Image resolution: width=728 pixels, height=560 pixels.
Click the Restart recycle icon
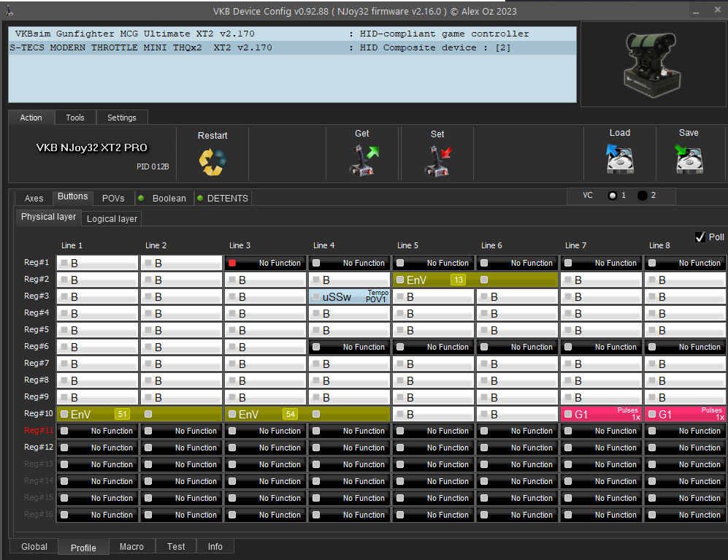pos(212,161)
